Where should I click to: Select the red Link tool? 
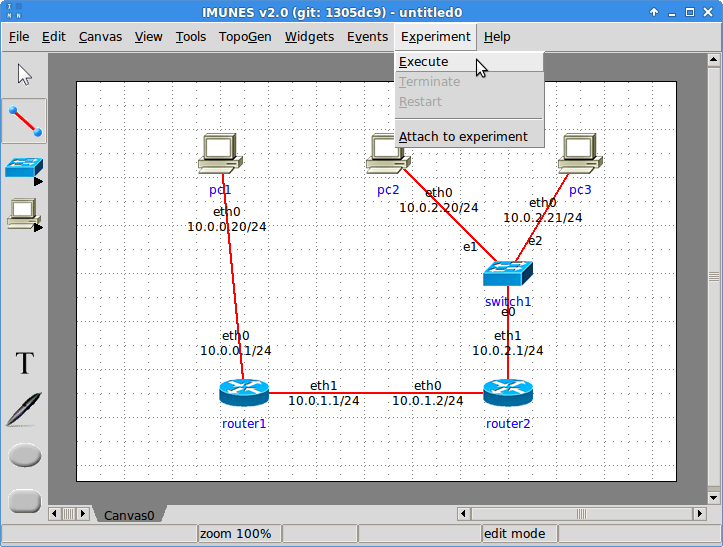[24, 121]
